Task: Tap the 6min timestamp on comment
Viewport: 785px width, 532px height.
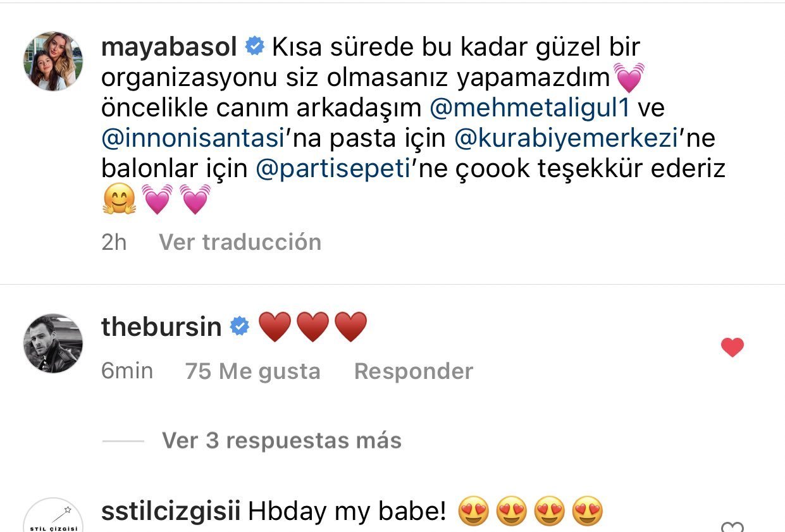Action: tap(127, 371)
